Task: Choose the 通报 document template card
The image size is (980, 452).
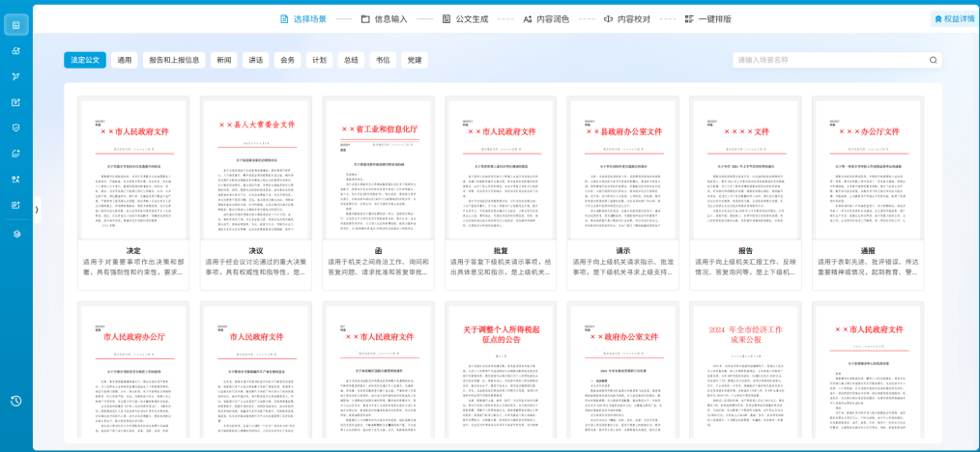Action: pyautogui.click(x=868, y=193)
